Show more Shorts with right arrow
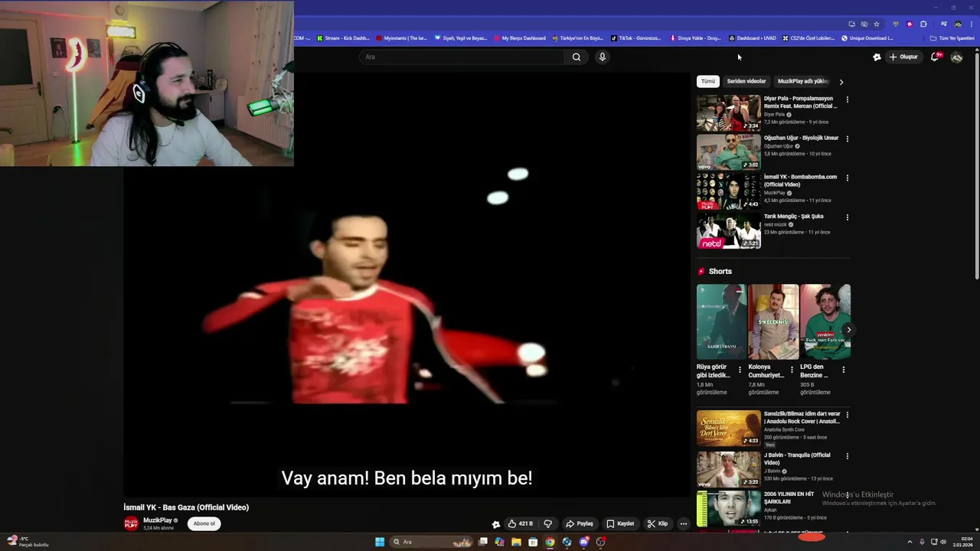Image resolution: width=980 pixels, height=551 pixels. [848, 330]
